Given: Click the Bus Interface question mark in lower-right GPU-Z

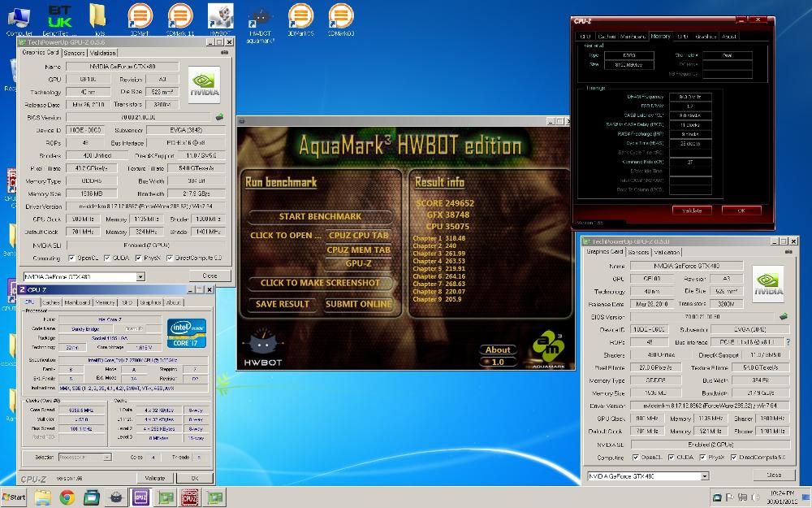Looking at the screenshot, I should (x=788, y=342).
